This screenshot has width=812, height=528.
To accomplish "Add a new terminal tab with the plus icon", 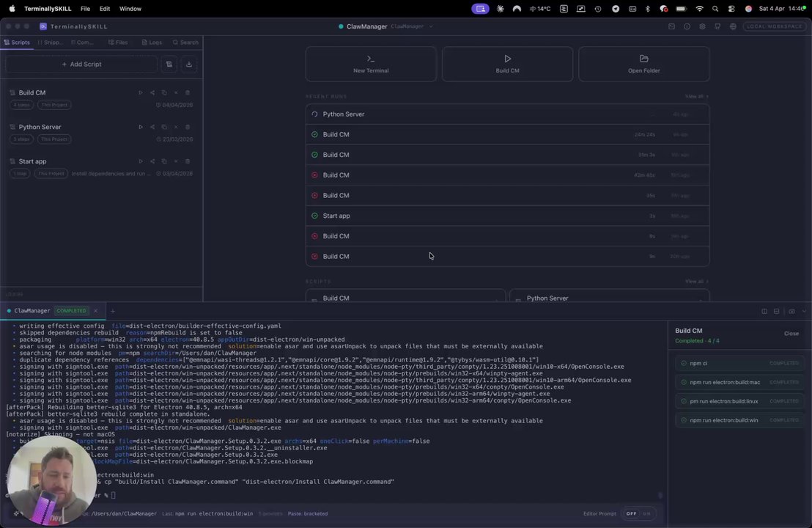I will 112,312.
